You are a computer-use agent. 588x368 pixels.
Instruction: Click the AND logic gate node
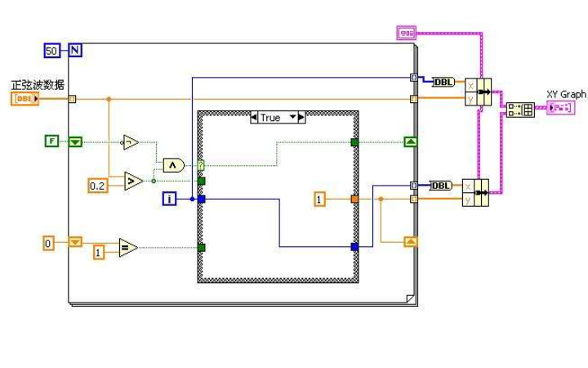coord(174,165)
